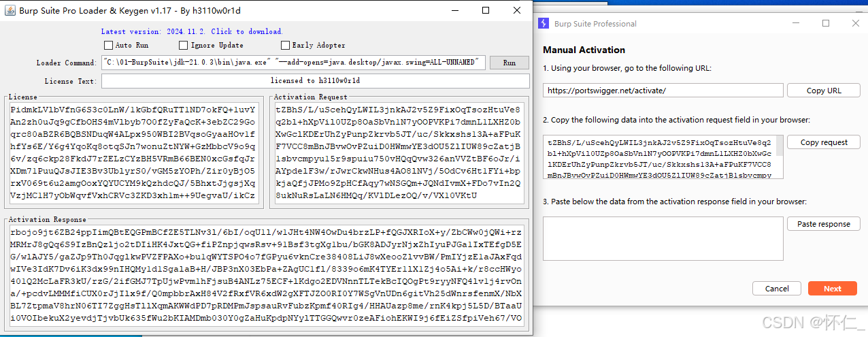Toggle the Ignore Update checkbox

click(x=183, y=45)
